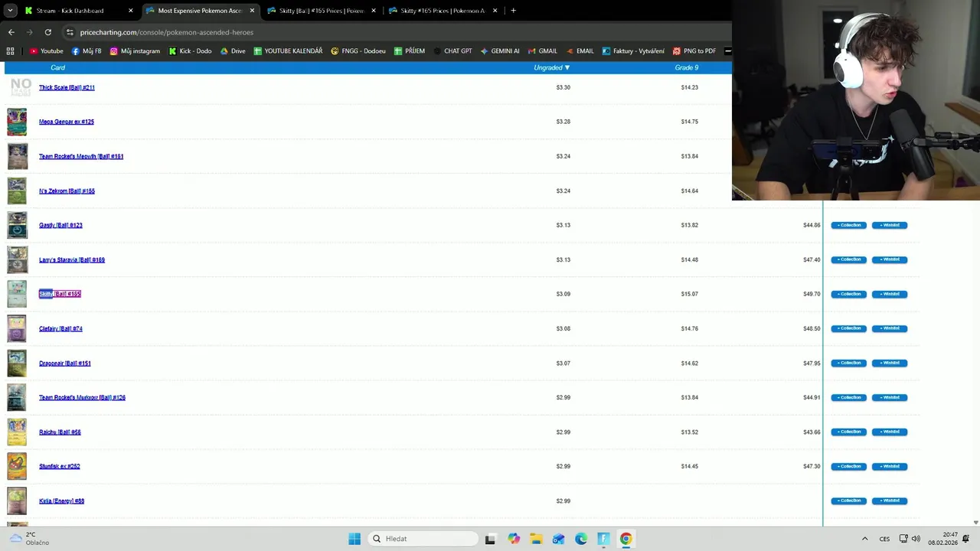Open the YOUTUBE KALENDÁŘ bookmark
Viewport: 980px width, 551px height.
click(288, 51)
